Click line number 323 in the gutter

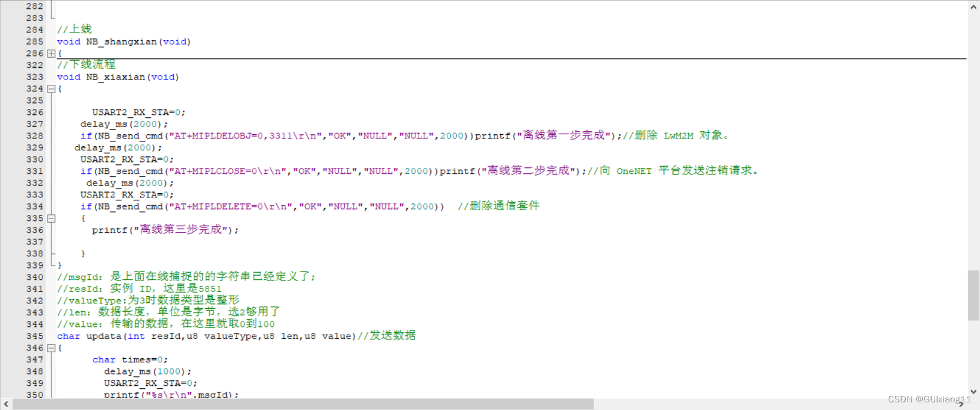coord(35,77)
